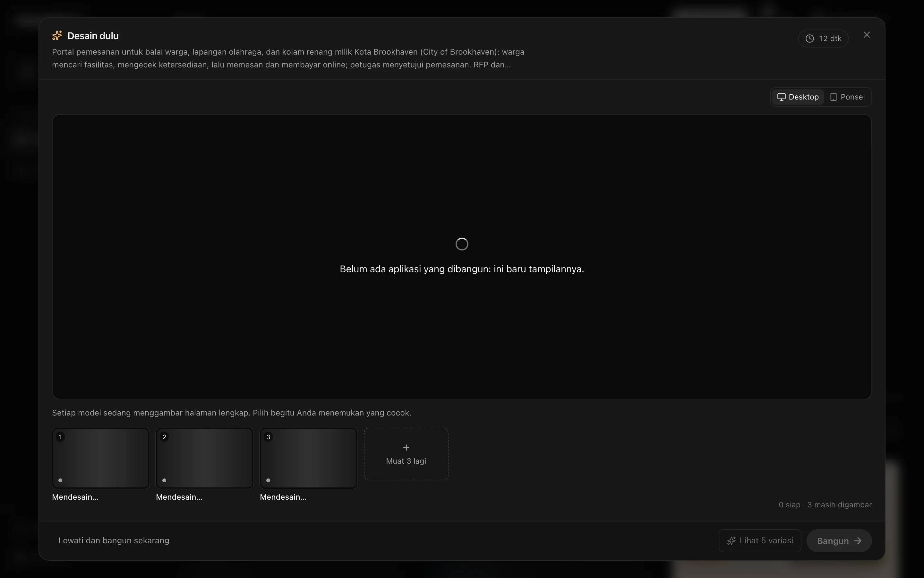This screenshot has width=924, height=578.
Task: Click the 'Desain dulu' title
Action: (x=93, y=36)
